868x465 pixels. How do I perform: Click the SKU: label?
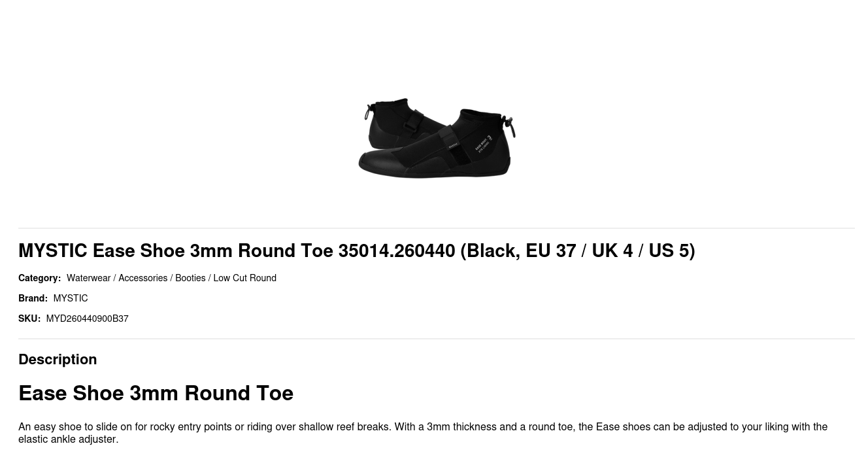29,319
